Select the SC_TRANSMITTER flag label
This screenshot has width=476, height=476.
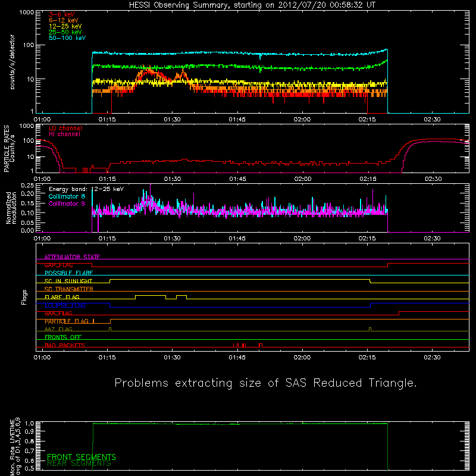pyautogui.click(x=68, y=289)
